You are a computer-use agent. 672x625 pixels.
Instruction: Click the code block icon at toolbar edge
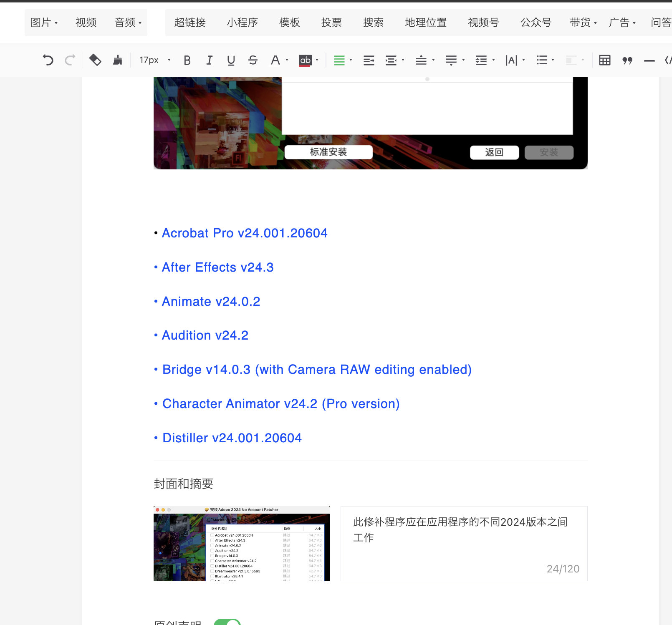pyautogui.click(x=668, y=60)
